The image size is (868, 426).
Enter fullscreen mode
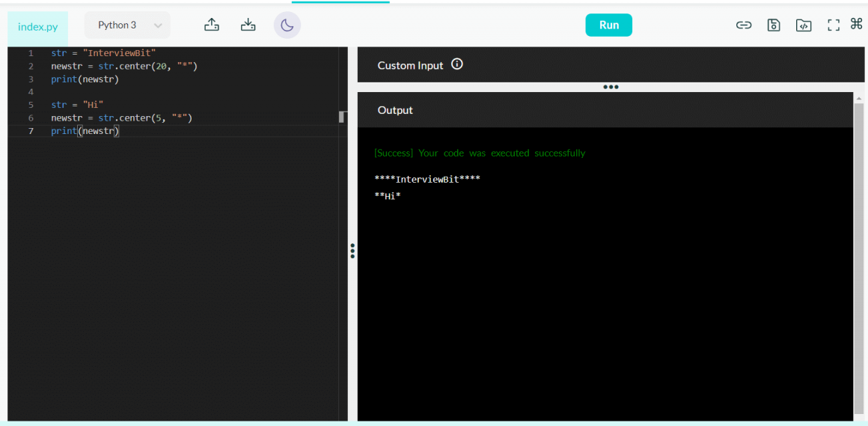tap(834, 25)
